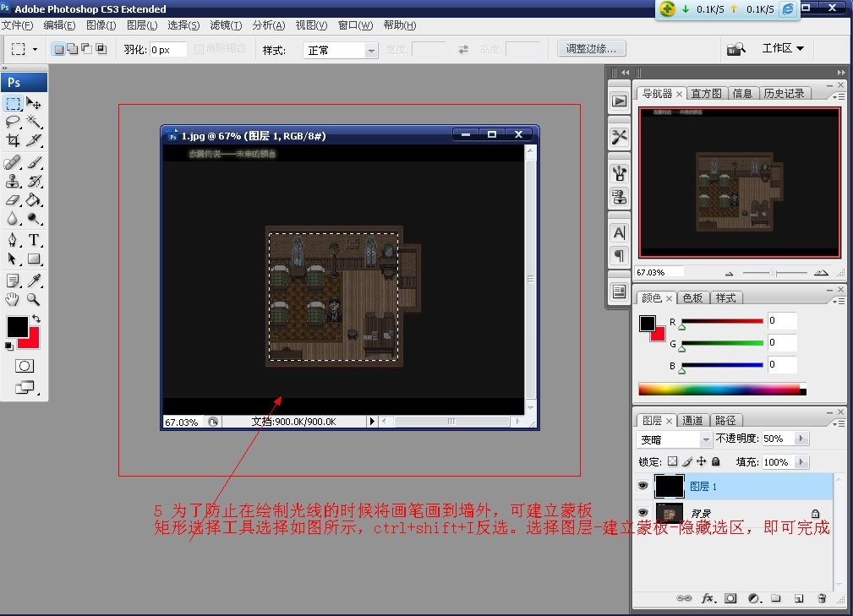Toggle Quick Mask mode button
This screenshot has height=616, width=853.
pos(24,366)
